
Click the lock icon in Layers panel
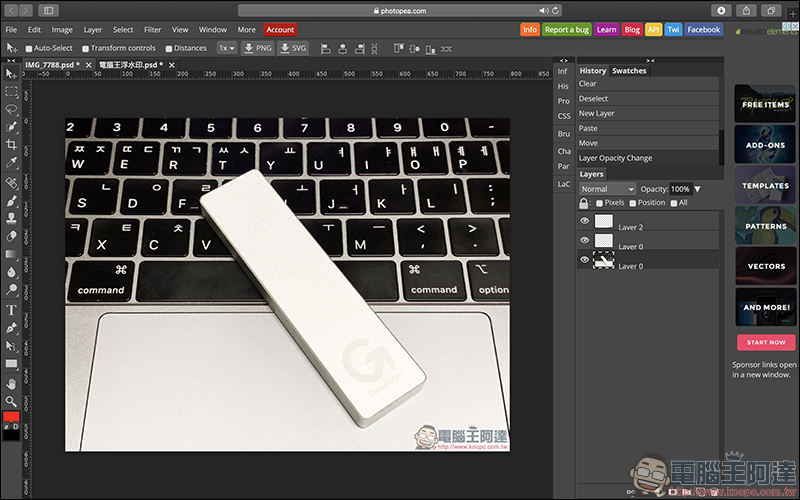point(584,203)
